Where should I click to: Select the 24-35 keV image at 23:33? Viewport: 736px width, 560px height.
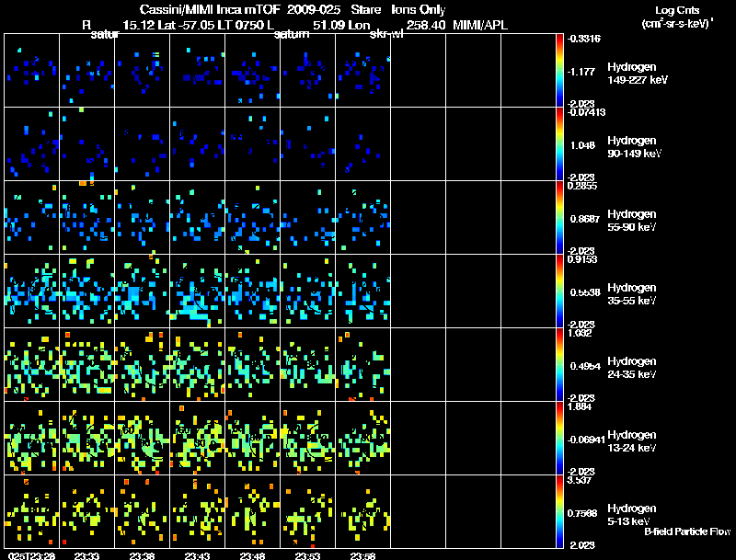pyautogui.click(x=86, y=365)
